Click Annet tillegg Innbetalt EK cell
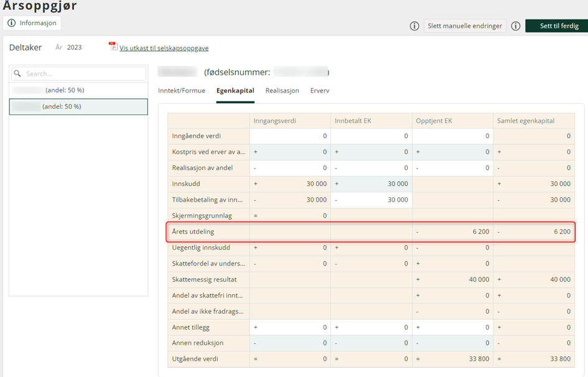The width and height of the screenshot is (588, 377). (x=371, y=327)
